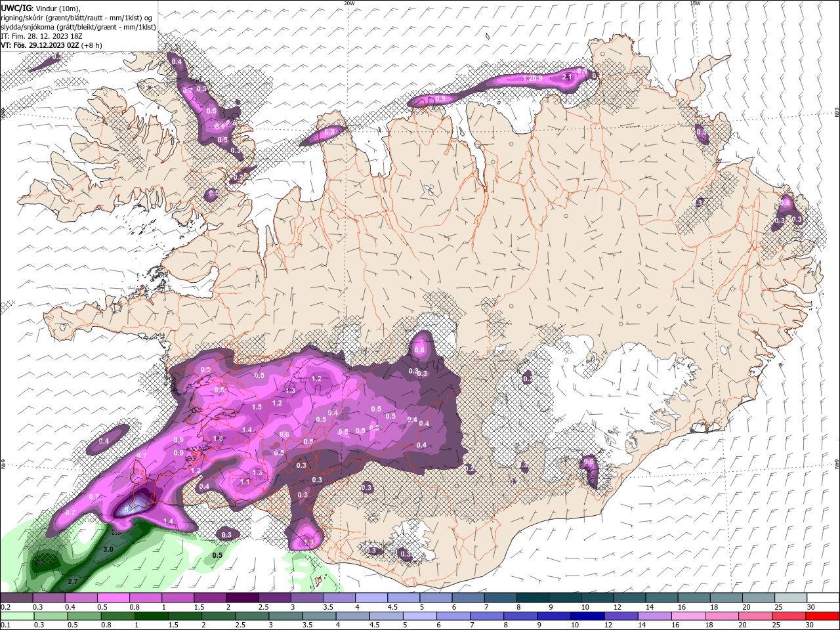Screen dimensions: 840x630
Task: Select the light grey 25 swatch in upper scale
Action: point(791,597)
